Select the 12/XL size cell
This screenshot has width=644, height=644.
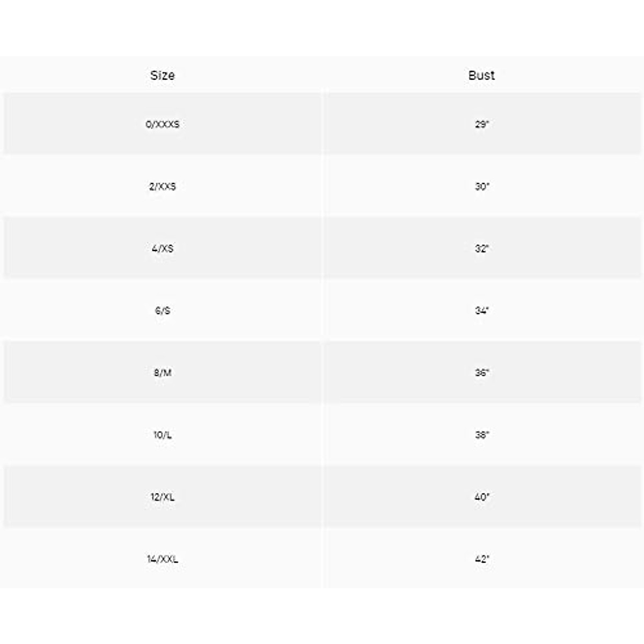(x=162, y=497)
